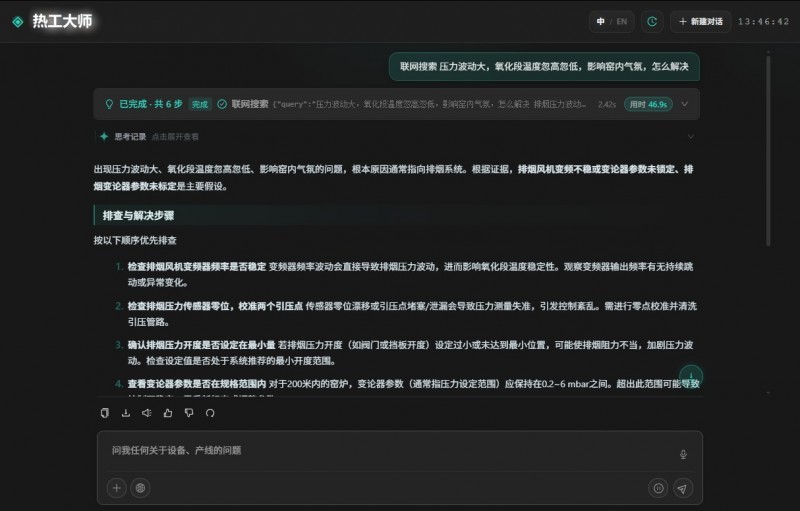This screenshot has height=511, width=800.
Task: Open the settings icon beside the plus button
Action: [x=140, y=488]
